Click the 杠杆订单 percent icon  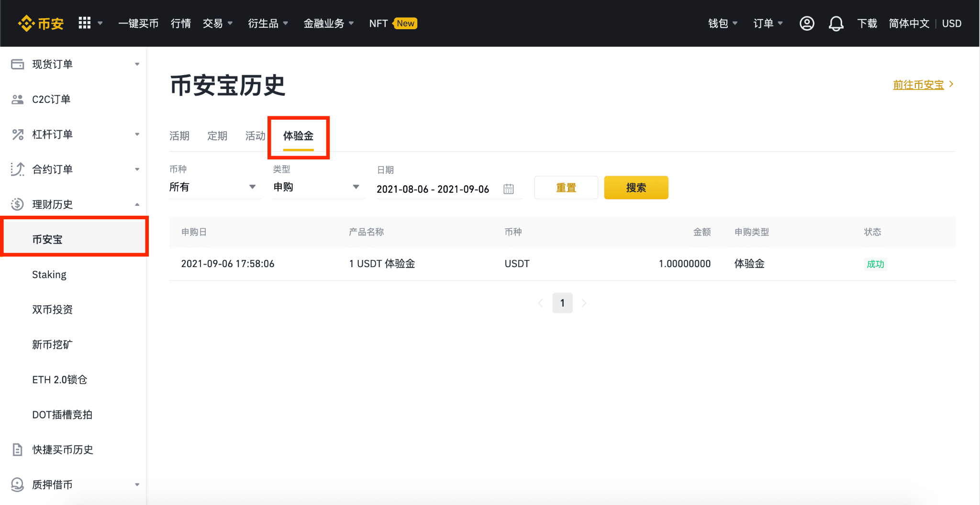pos(18,135)
